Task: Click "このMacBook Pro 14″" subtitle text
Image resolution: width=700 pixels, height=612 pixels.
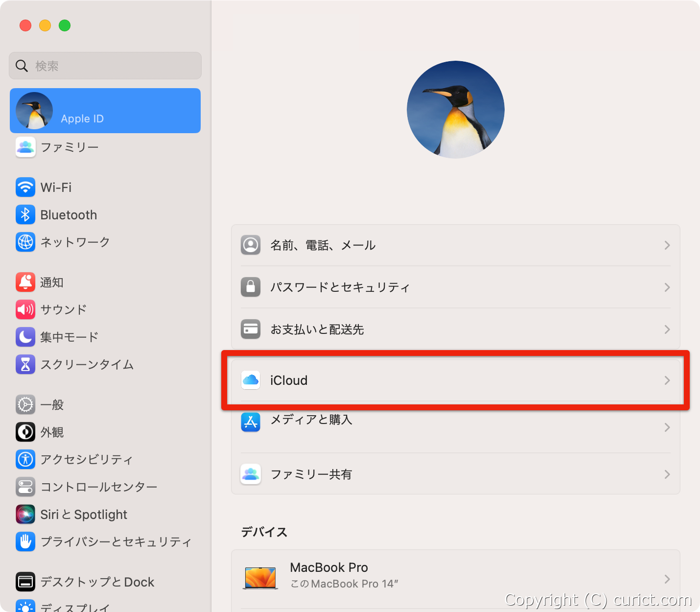Action: (345, 584)
